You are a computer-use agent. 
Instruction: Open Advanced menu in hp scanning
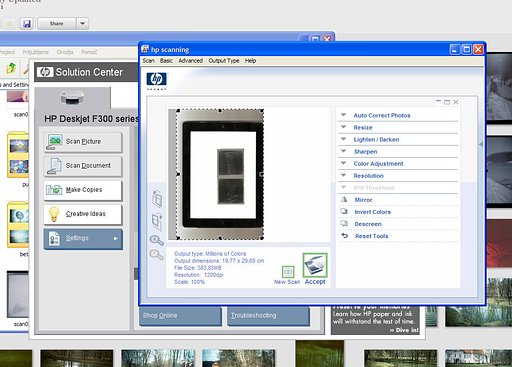190,61
